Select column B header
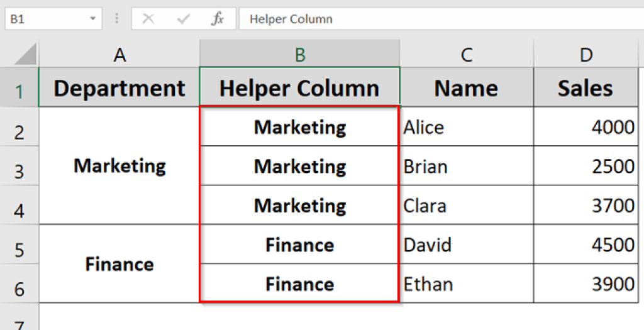Screen dimensions: 644x330 pyautogui.click(x=300, y=55)
